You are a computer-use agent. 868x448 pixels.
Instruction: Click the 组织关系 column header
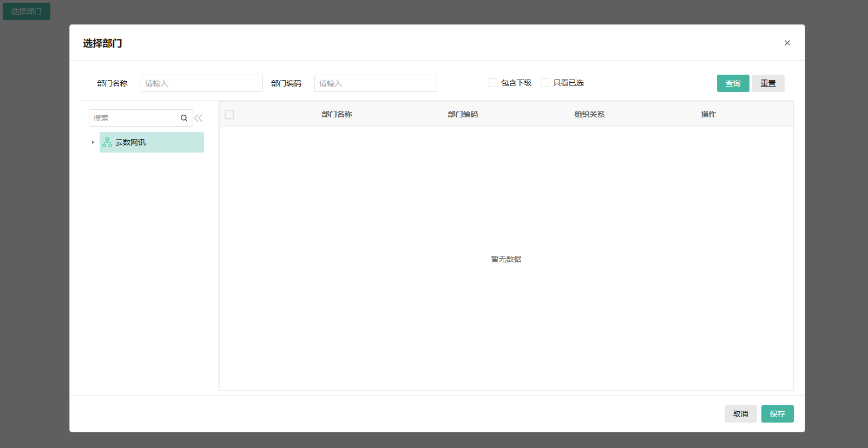[x=589, y=114]
